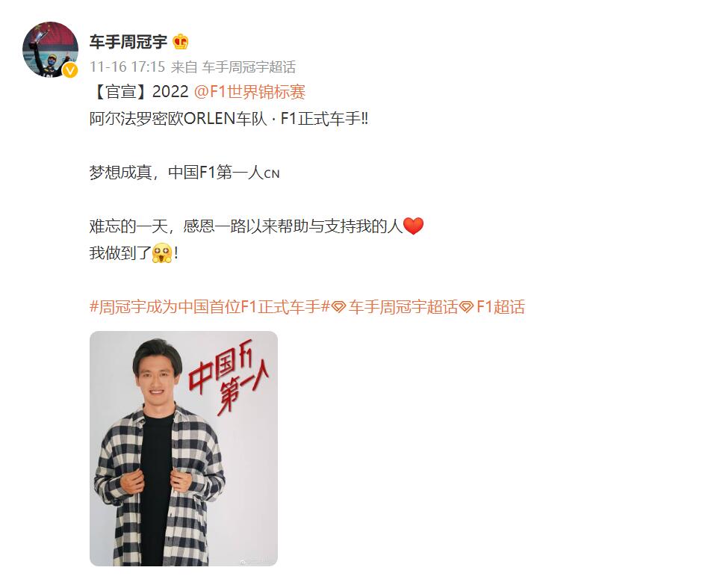Open hashtag #周冠宇成为中国首位F1正式车手#
717x588 pixels.
209,306
